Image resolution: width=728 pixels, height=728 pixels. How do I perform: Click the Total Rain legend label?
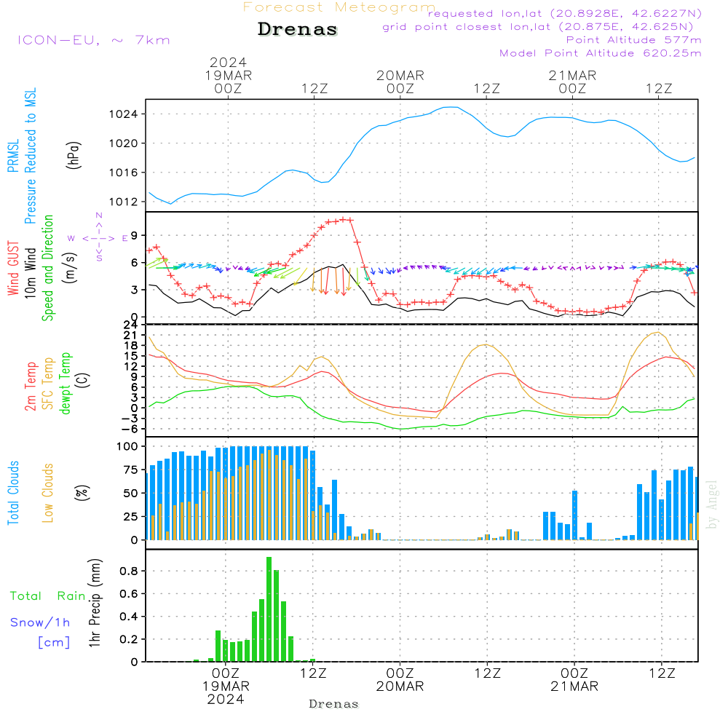click(48, 596)
